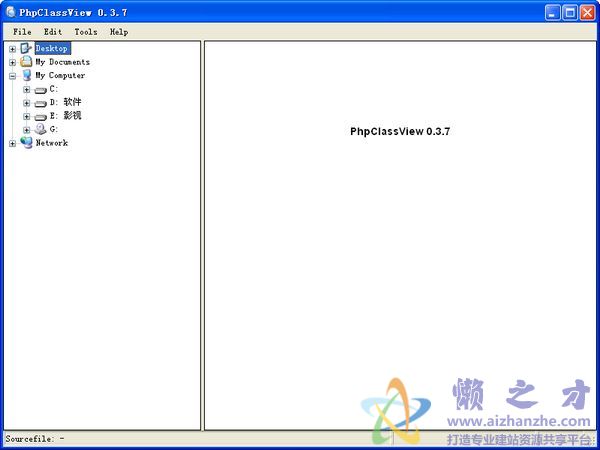The image size is (600, 450).
Task: Select the G: drive label
Action: (54, 129)
